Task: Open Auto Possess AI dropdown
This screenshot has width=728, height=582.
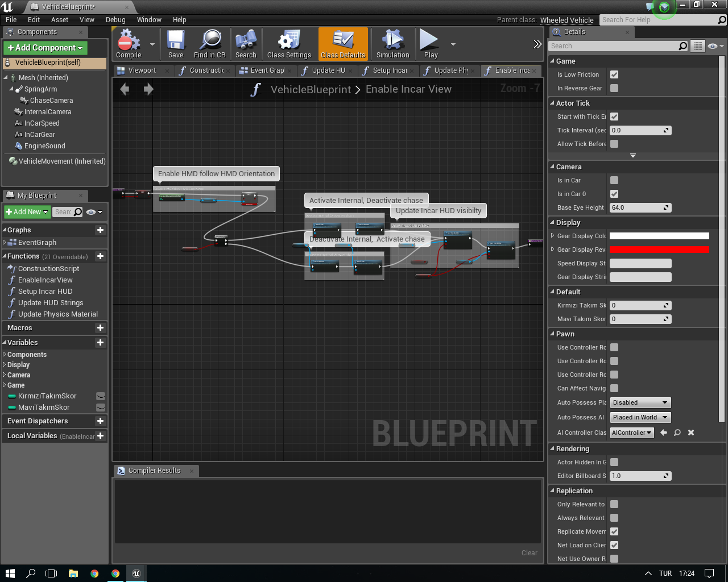Action: click(x=640, y=417)
